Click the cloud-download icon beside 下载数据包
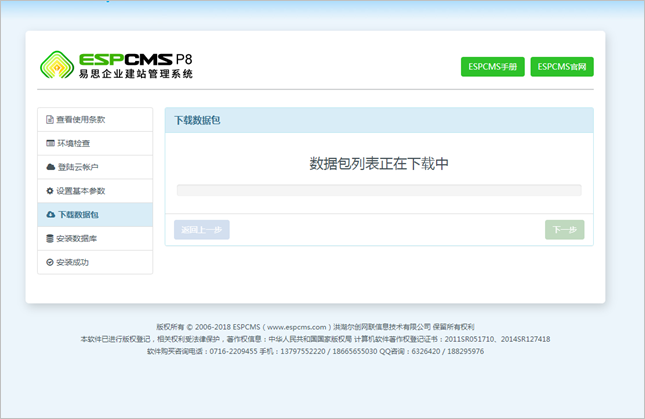This screenshot has width=645, height=419. [50, 215]
